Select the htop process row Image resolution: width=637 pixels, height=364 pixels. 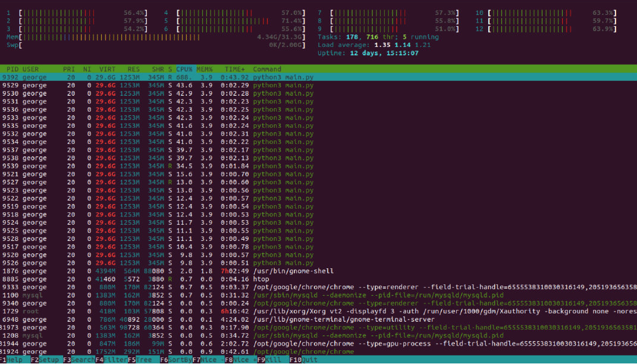tap(319, 279)
